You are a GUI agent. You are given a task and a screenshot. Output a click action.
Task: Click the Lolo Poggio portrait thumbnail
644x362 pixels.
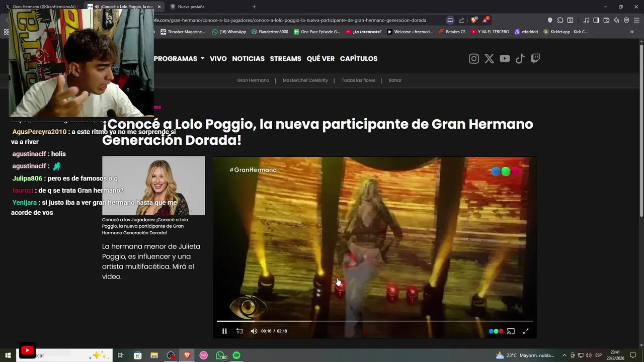coord(153,186)
